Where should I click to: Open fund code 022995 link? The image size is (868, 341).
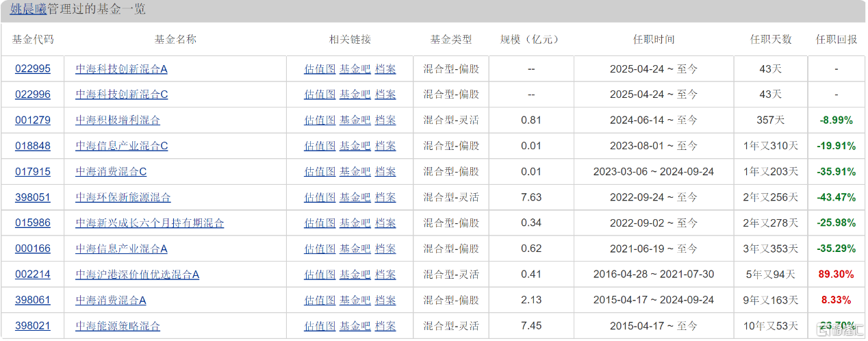[33, 68]
